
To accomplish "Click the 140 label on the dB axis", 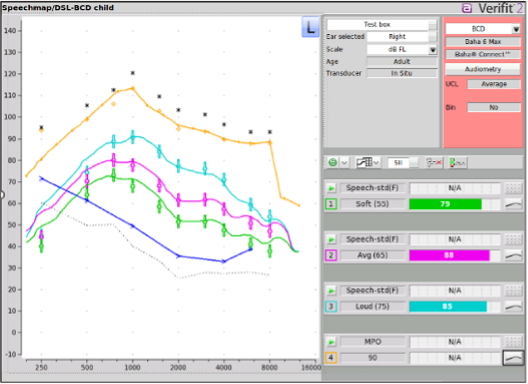I will click(10, 31).
